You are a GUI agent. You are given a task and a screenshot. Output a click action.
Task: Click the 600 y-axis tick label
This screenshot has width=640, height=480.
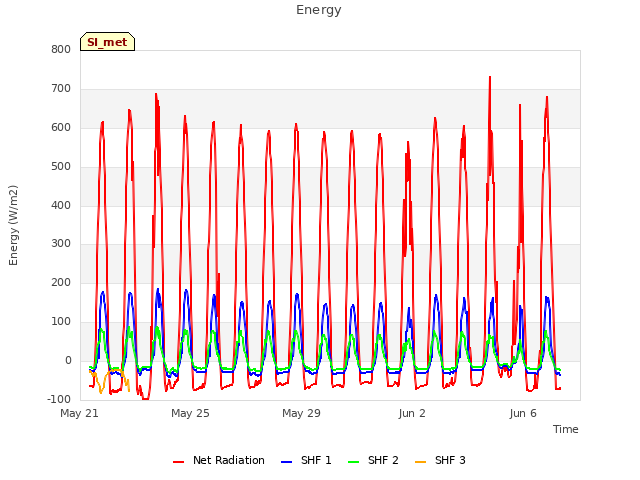click(x=61, y=128)
